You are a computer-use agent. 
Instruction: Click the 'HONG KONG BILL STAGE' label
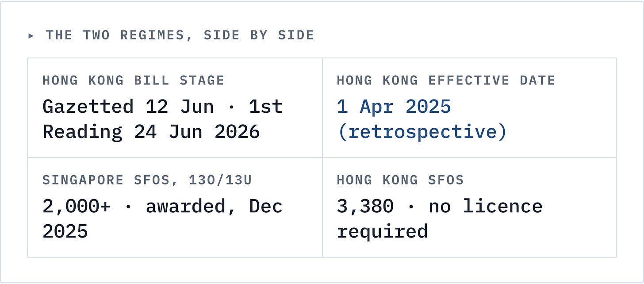[x=133, y=81]
